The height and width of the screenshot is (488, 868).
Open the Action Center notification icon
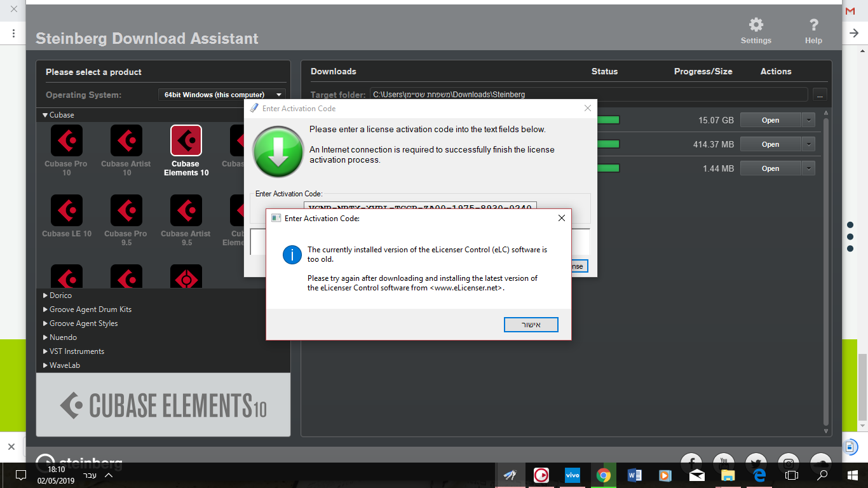pyautogui.click(x=20, y=475)
